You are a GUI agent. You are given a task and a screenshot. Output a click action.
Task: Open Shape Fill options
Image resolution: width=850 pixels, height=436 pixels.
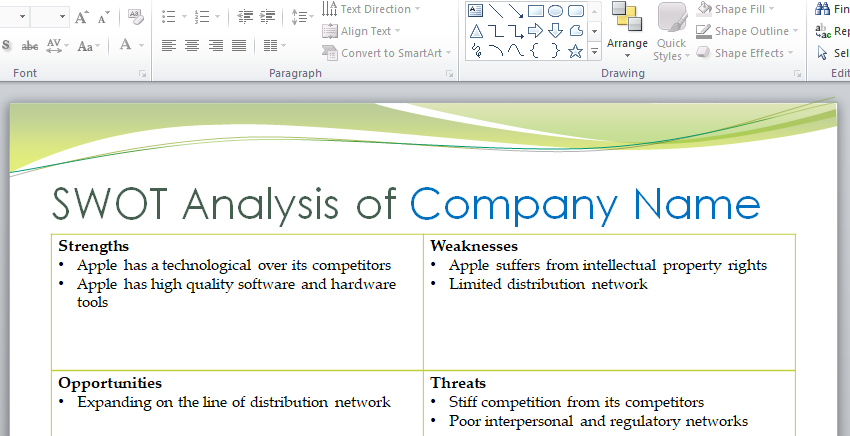pyautogui.click(x=736, y=9)
